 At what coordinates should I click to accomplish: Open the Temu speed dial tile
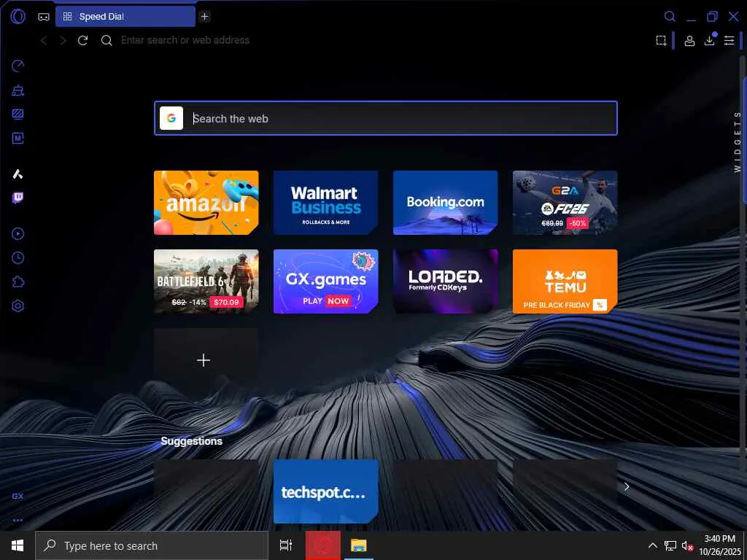[x=565, y=281]
